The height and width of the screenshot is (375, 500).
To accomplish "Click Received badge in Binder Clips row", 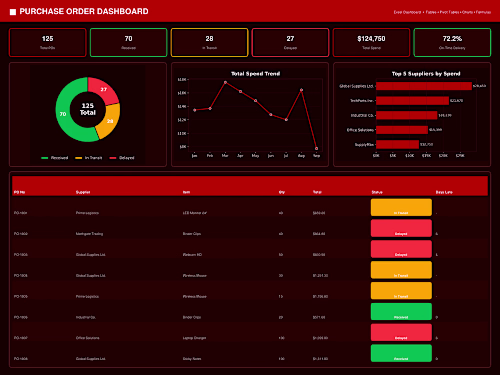I will tap(401, 312).
